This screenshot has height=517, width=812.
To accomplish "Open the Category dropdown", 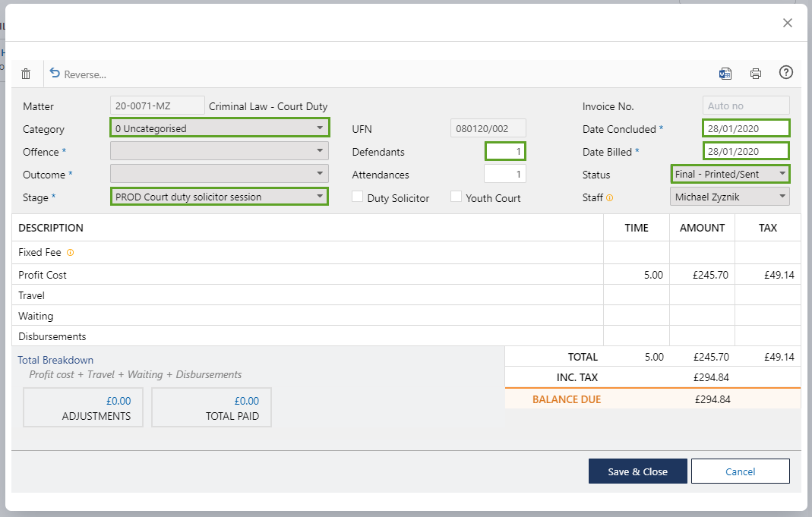I will click(x=220, y=128).
